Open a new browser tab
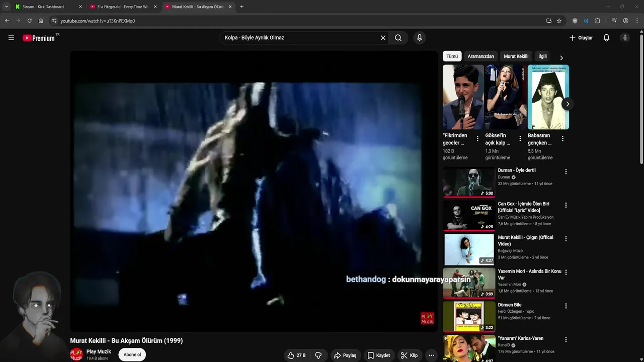The height and width of the screenshot is (362, 644). click(242, 7)
